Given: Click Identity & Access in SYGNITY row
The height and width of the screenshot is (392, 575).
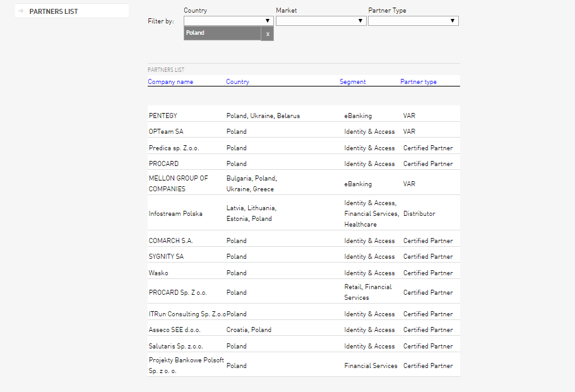Looking at the screenshot, I should pos(369,256).
